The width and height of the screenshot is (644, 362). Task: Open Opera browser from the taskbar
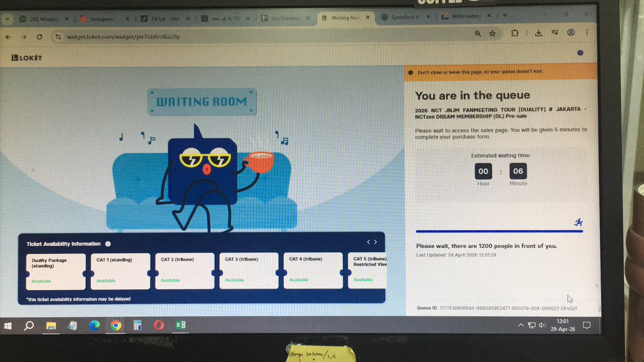158,326
